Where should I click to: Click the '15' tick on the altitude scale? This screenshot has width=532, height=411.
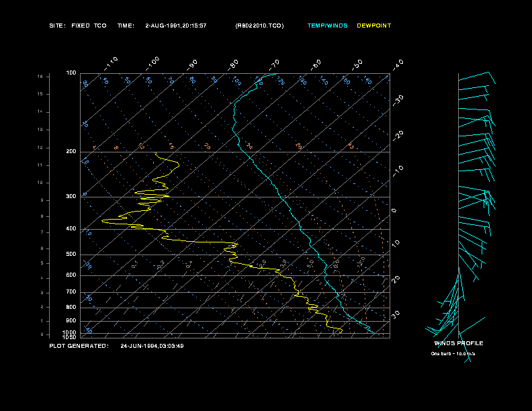[x=40, y=94]
